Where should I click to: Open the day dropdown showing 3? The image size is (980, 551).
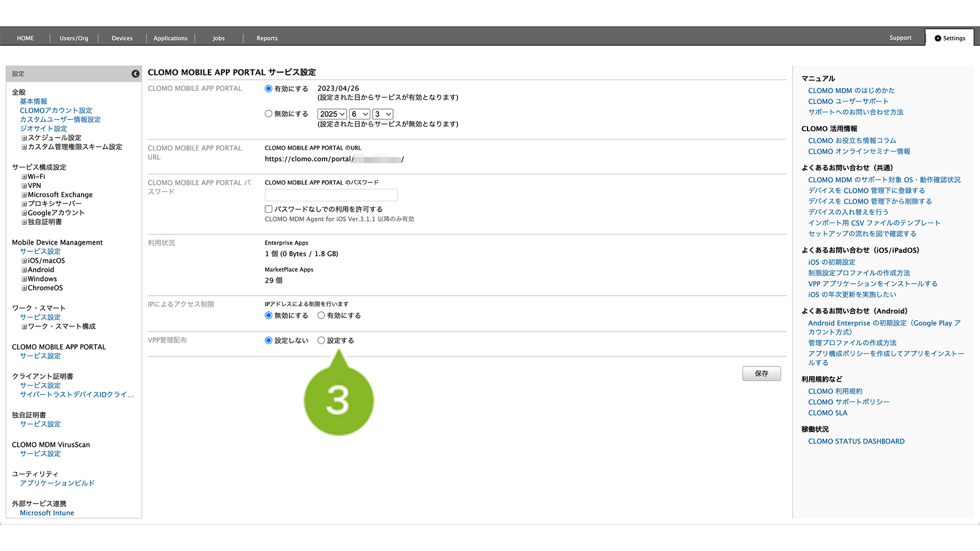tap(383, 114)
